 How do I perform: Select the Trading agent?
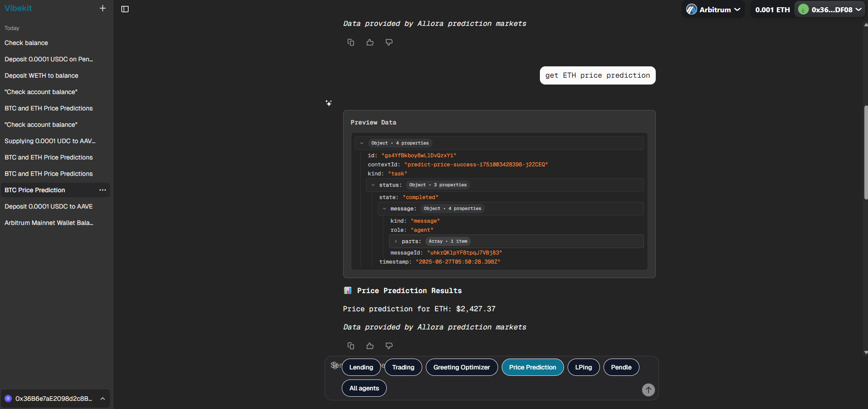click(403, 367)
